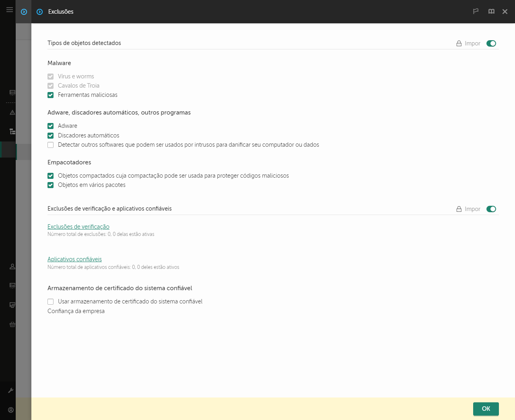This screenshot has width=515, height=420.
Task: Select the monitoring icon in the sidebar
Action: [x=12, y=92]
